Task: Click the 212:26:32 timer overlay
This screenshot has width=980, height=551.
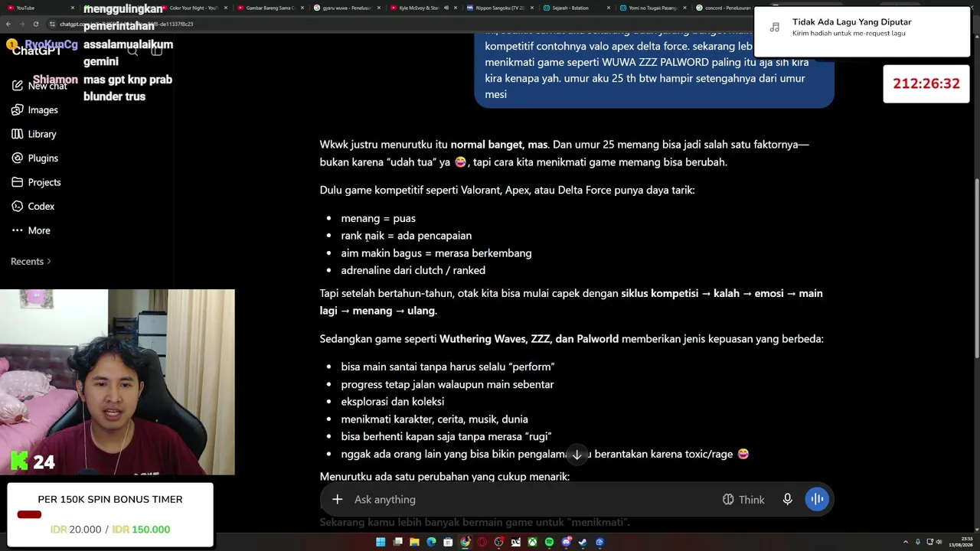Action: 926,84
